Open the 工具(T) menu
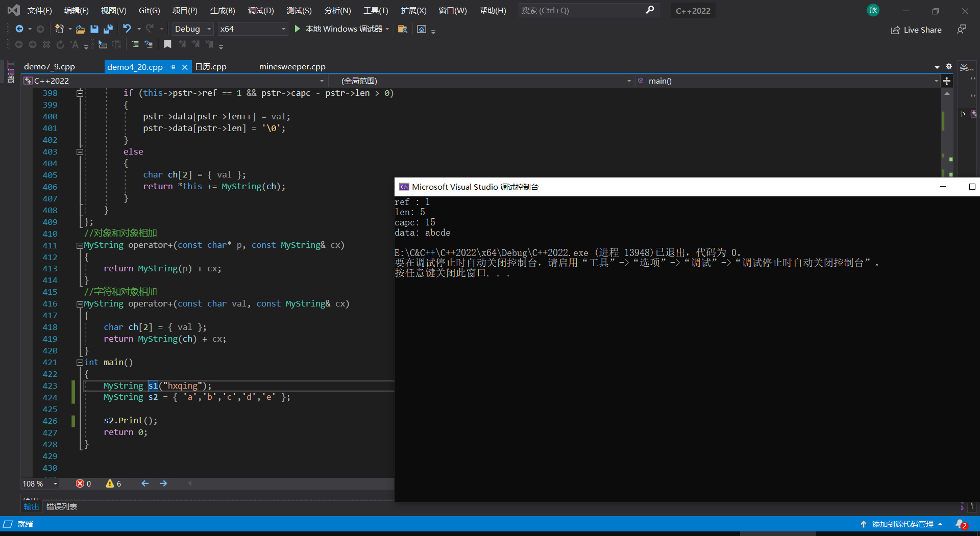 376,11
